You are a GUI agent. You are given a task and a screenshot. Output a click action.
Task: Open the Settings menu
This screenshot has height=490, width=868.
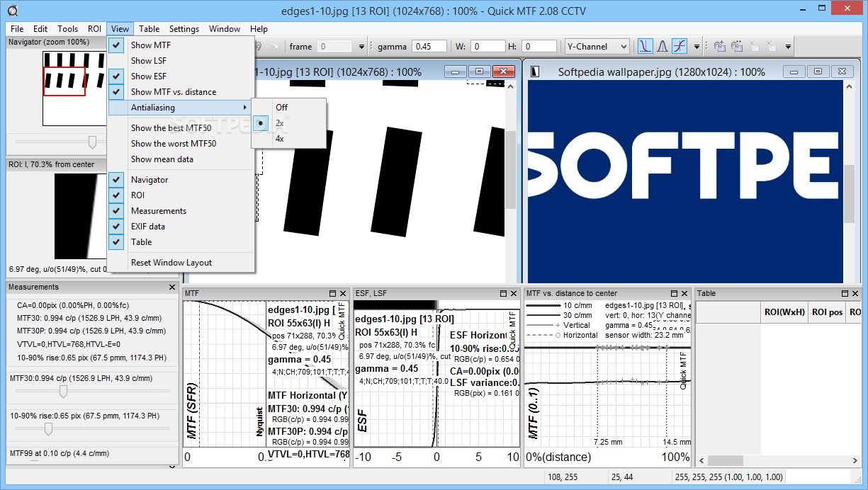[x=184, y=29]
